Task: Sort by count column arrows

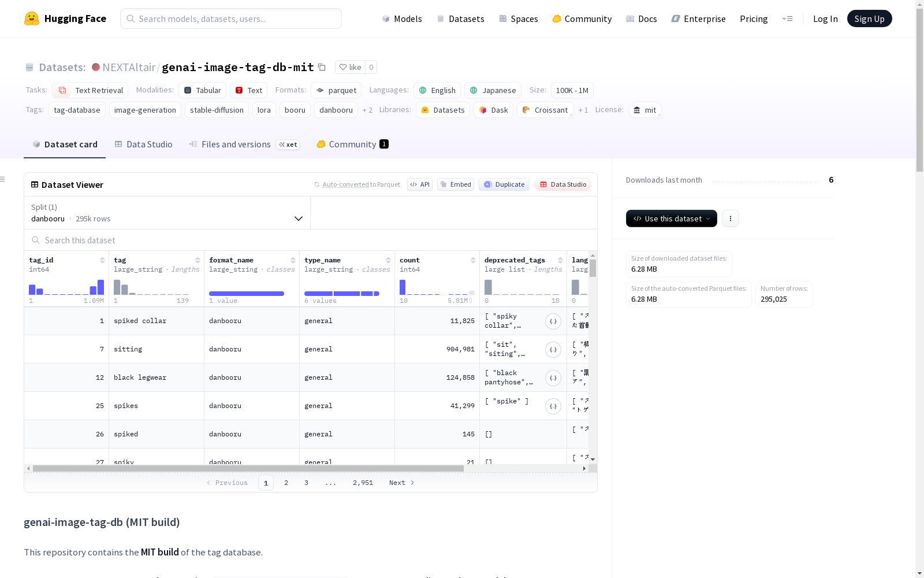Action: coord(473,260)
